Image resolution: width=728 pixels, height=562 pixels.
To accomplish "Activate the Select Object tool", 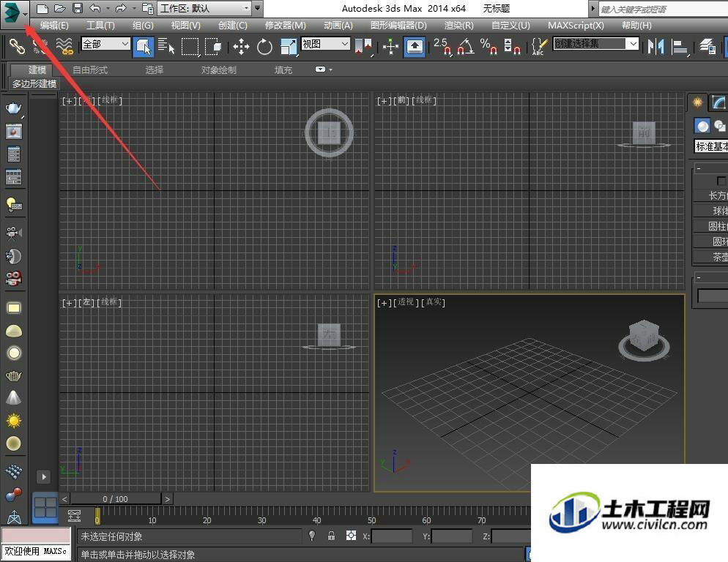I will coord(144,47).
